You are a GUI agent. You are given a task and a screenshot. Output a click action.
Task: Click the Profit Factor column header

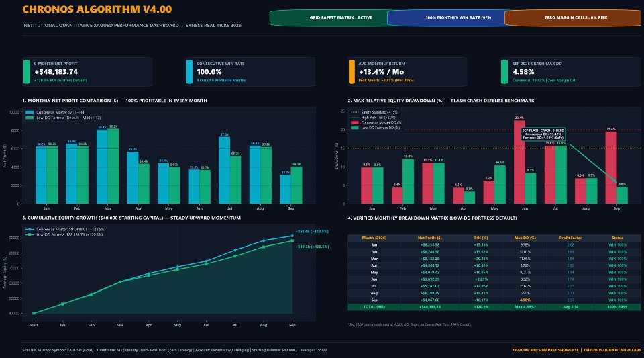[x=570, y=238]
